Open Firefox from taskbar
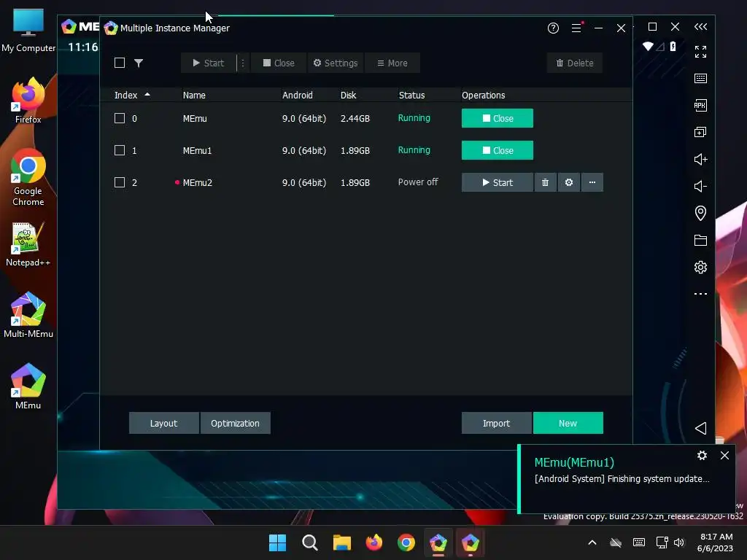 coord(374,542)
